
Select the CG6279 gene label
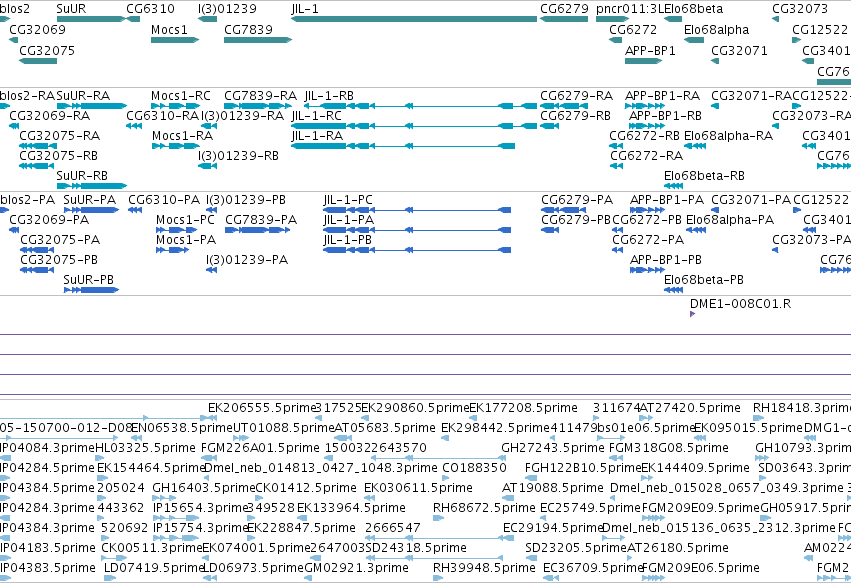click(x=564, y=9)
